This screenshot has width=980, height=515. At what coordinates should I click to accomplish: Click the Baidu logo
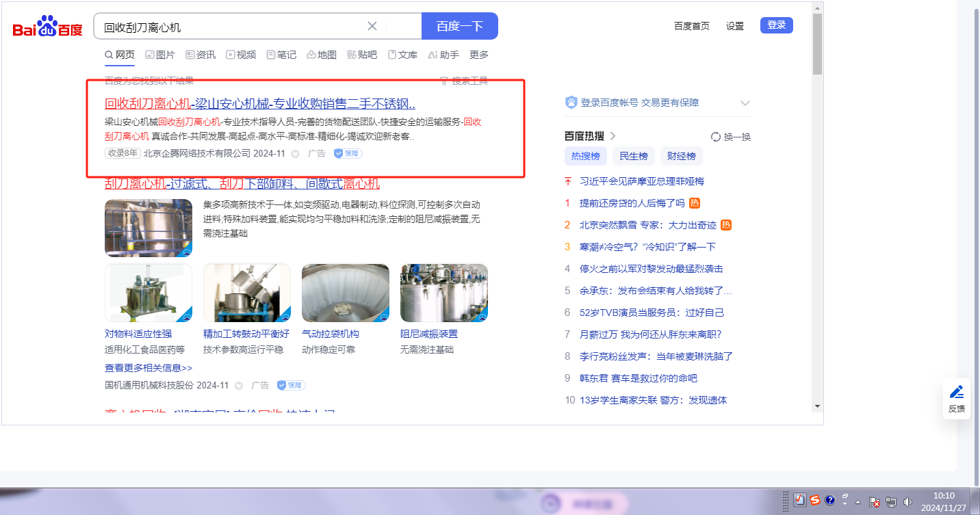point(47,27)
